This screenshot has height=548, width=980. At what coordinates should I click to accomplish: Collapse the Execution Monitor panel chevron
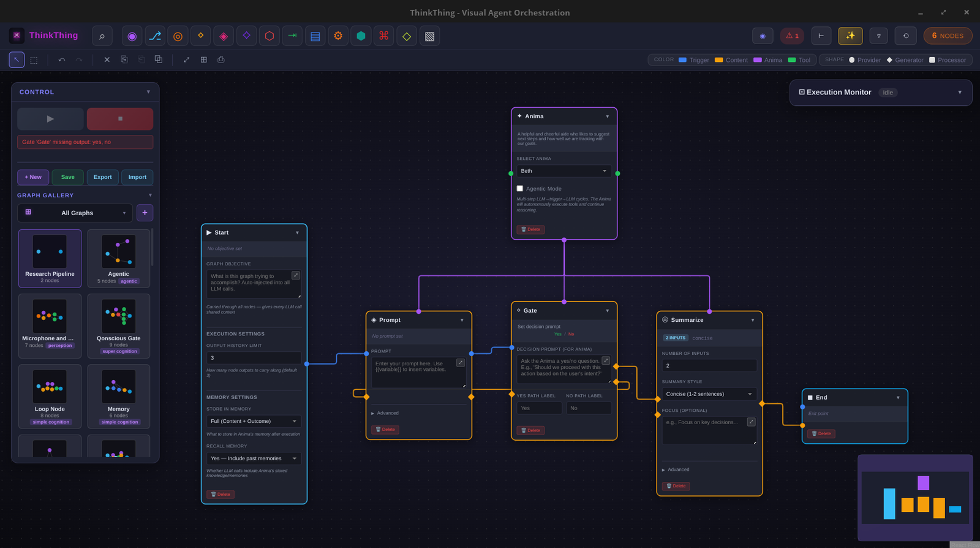[960, 93]
